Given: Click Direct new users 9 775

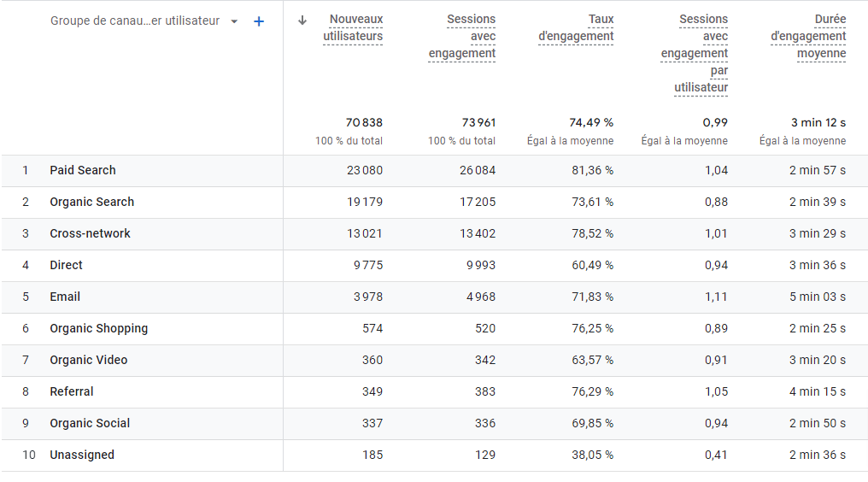Looking at the screenshot, I should [368, 266].
